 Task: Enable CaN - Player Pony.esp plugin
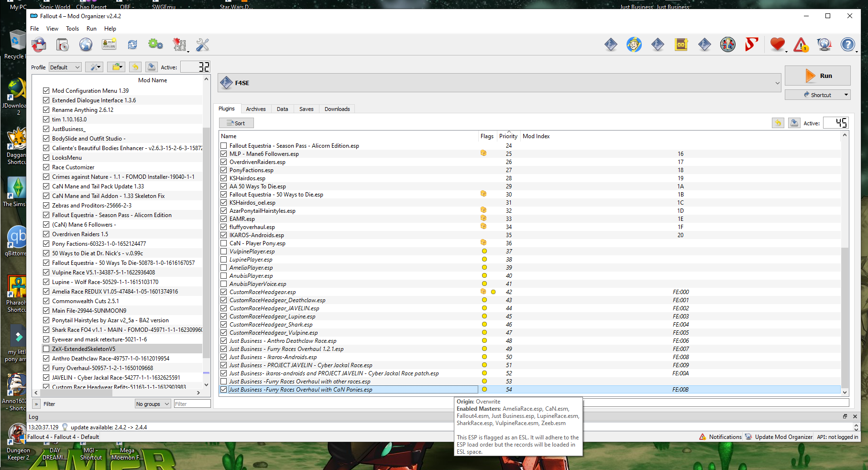[x=224, y=243]
